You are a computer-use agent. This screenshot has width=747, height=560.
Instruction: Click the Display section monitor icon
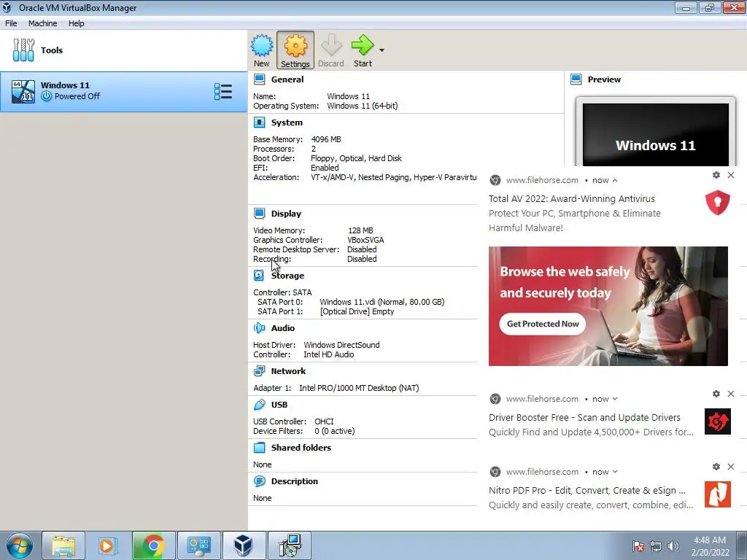pyautogui.click(x=259, y=214)
